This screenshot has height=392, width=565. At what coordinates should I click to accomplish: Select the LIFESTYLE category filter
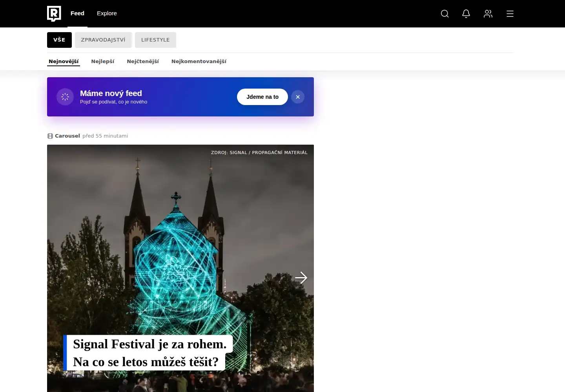coord(155,40)
